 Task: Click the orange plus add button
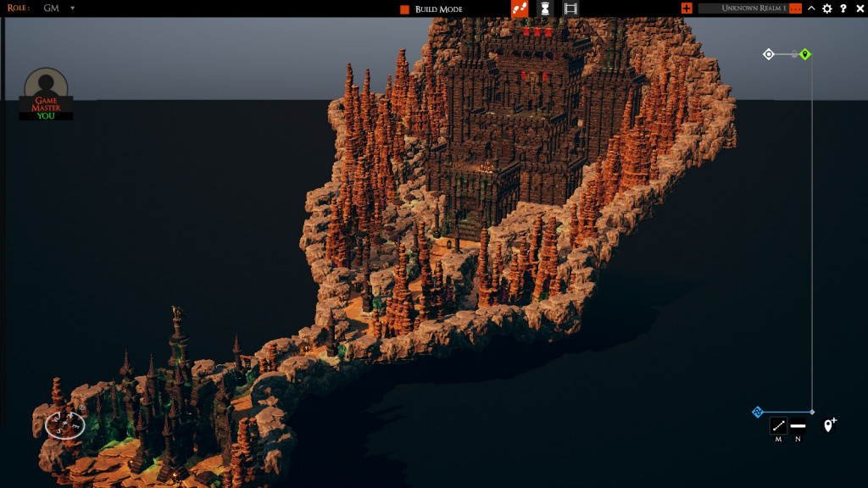(687, 8)
